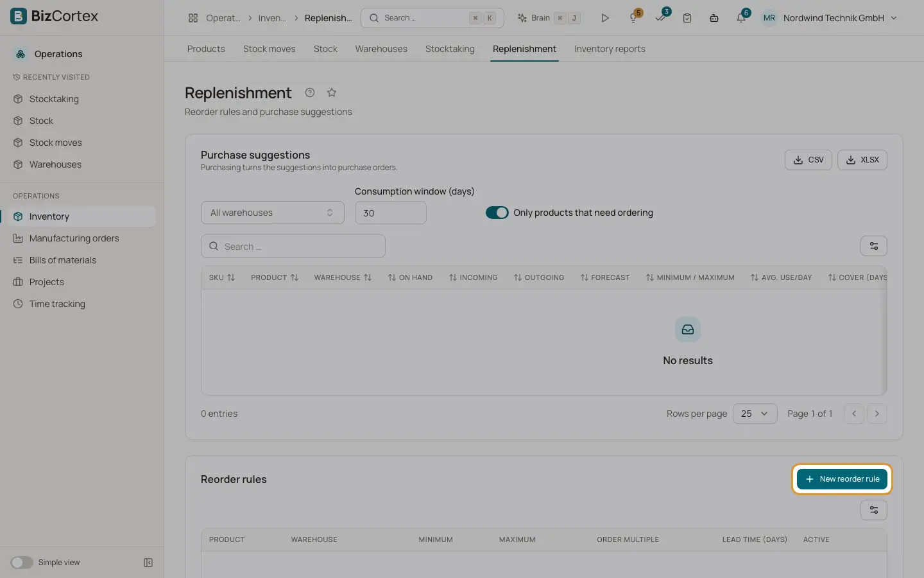Viewport: 924px width, 578px height.
Task: Click the notifications bell icon
Action: [740, 18]
